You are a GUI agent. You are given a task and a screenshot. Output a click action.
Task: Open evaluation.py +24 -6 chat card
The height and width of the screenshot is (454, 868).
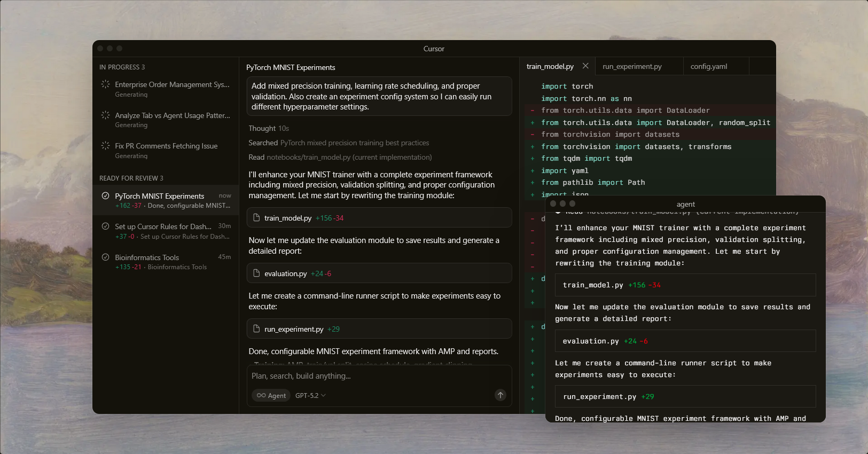tap(379, 273)
